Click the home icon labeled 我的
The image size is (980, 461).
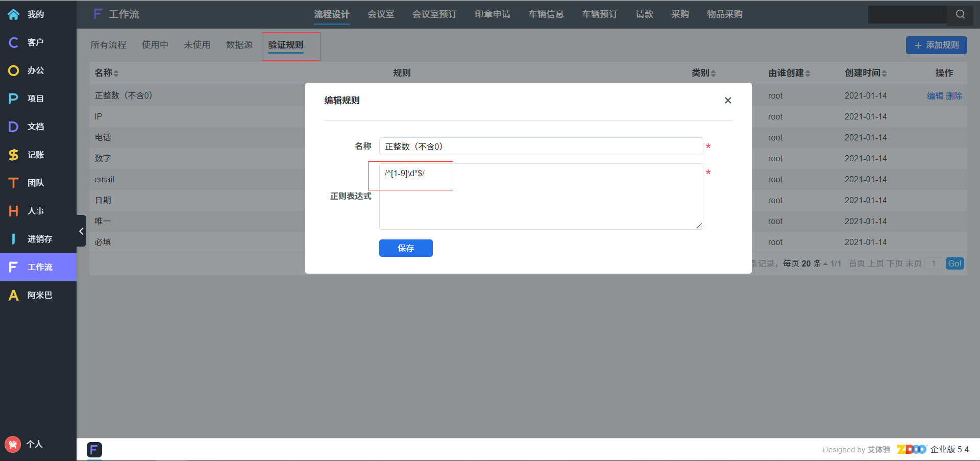(14, 14)
